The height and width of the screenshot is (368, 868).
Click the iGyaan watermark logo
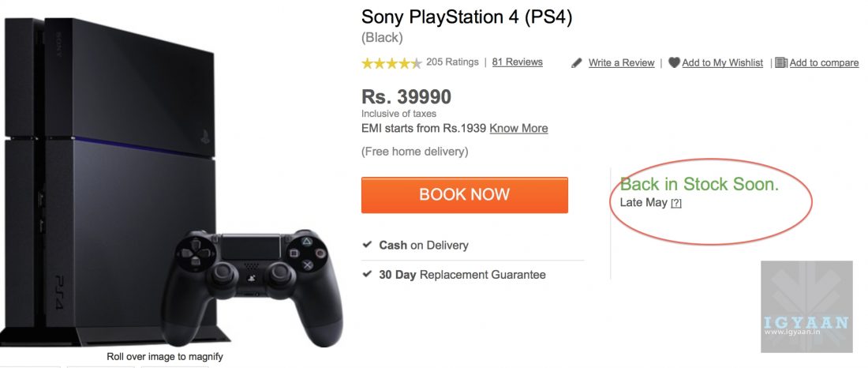click(806, 306)
